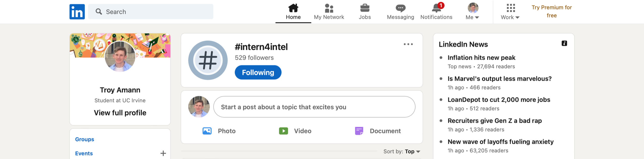This screenshot has height=159, width=644.
Task: Add new event with plus icon
Action: [x=163, y=153]
